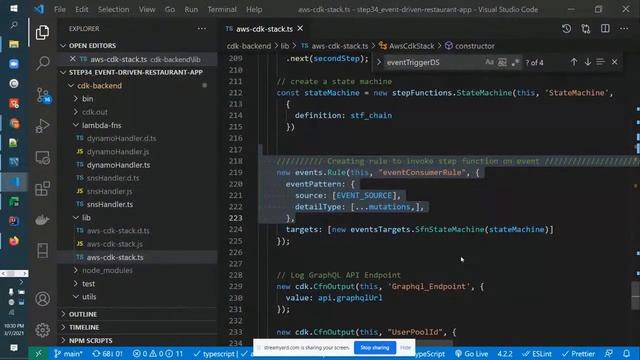The image size is (640, 360).
Task: Click Go Live in status bar
Action: coord(471,353)
